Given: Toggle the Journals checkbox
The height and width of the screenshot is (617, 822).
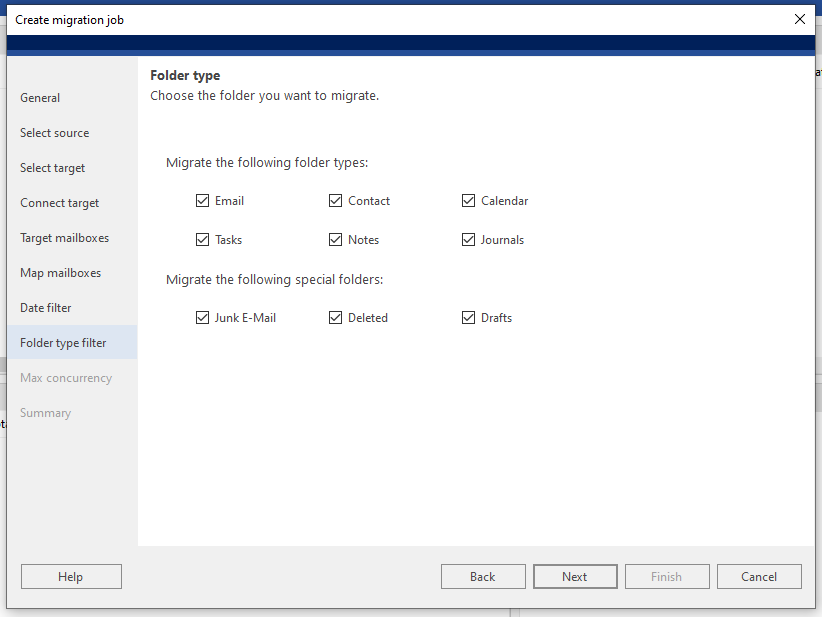Looking at the screenshot, I should (x=469, y=239).
